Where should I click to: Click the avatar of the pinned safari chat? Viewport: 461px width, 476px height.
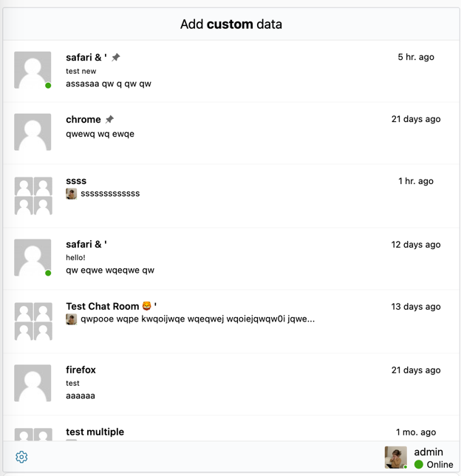(33, 70)
